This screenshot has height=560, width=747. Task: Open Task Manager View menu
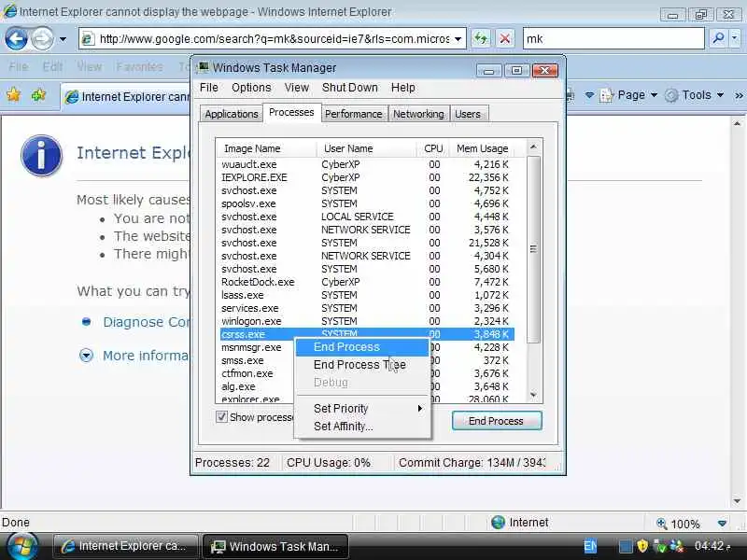point(296,88)
